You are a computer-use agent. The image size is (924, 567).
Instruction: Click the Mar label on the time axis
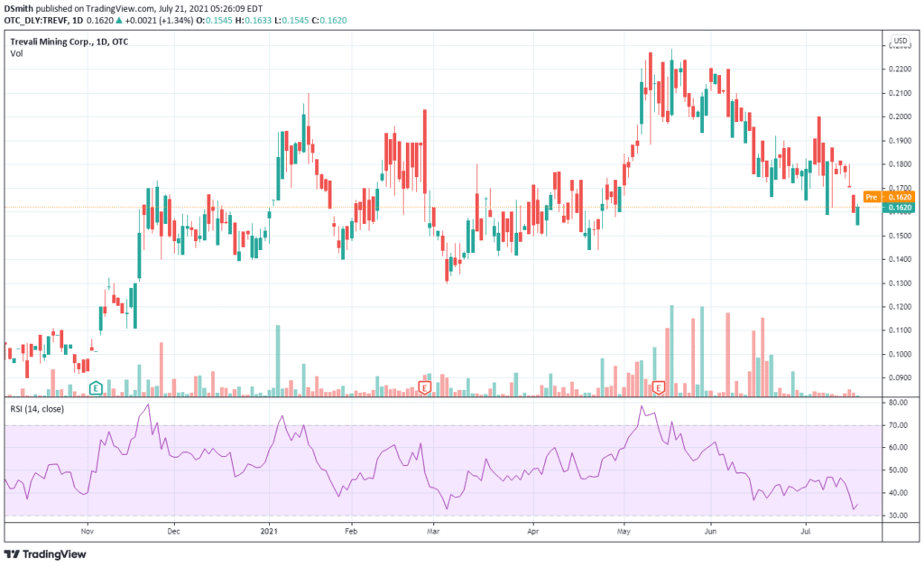pos(433,531)
